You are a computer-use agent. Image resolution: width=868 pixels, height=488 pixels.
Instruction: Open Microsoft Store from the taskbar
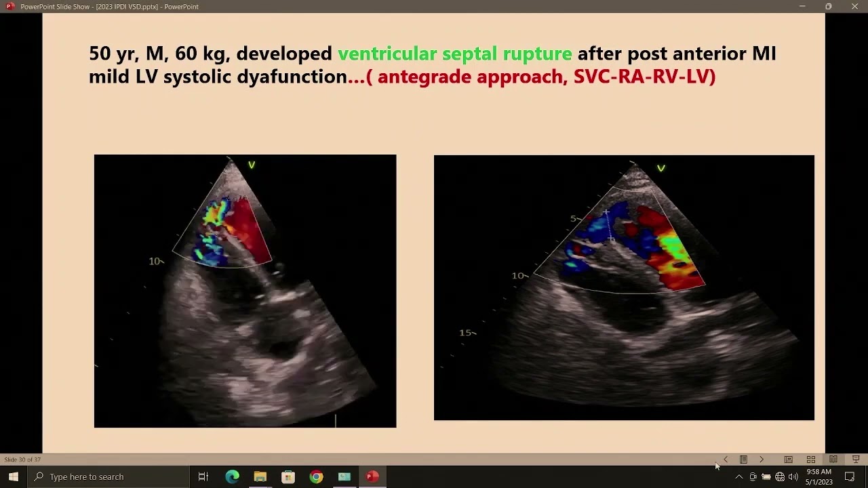click(288, 476)
